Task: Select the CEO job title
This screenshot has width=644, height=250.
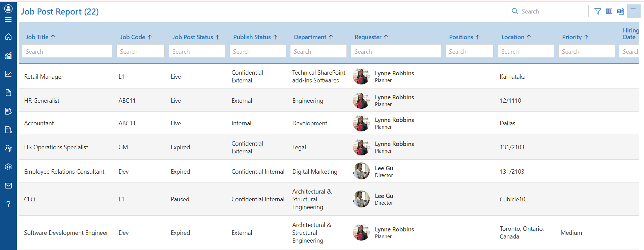Action: click(x=30, y=199)
